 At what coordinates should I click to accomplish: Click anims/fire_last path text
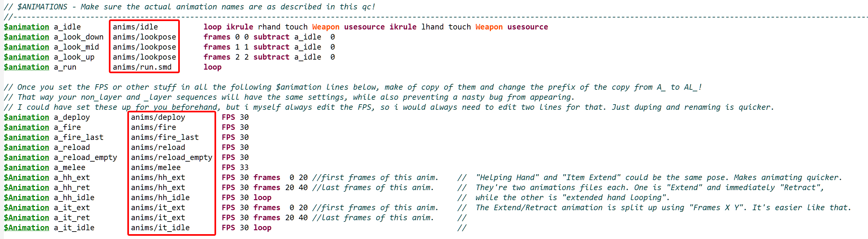point(165,137)
